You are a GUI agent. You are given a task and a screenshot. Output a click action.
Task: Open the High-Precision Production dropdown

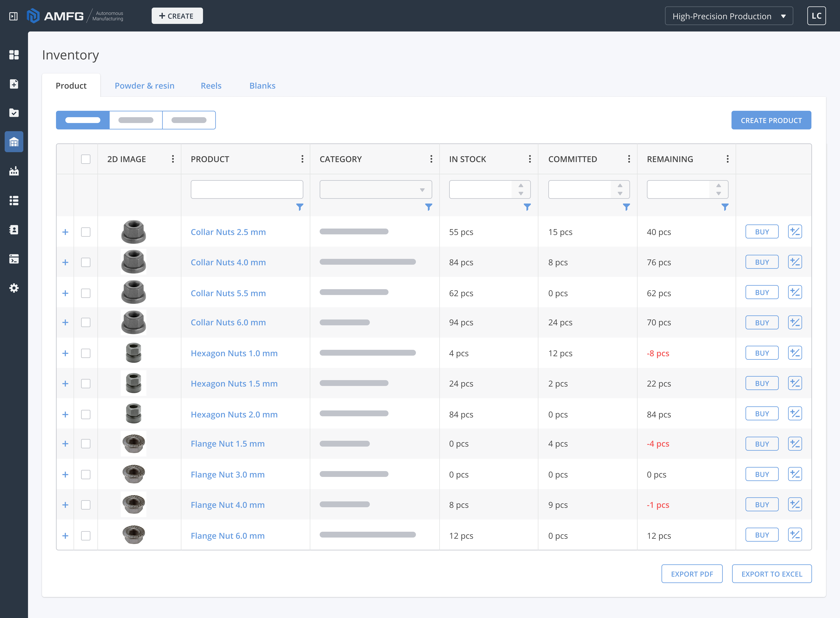click(728, 16)
